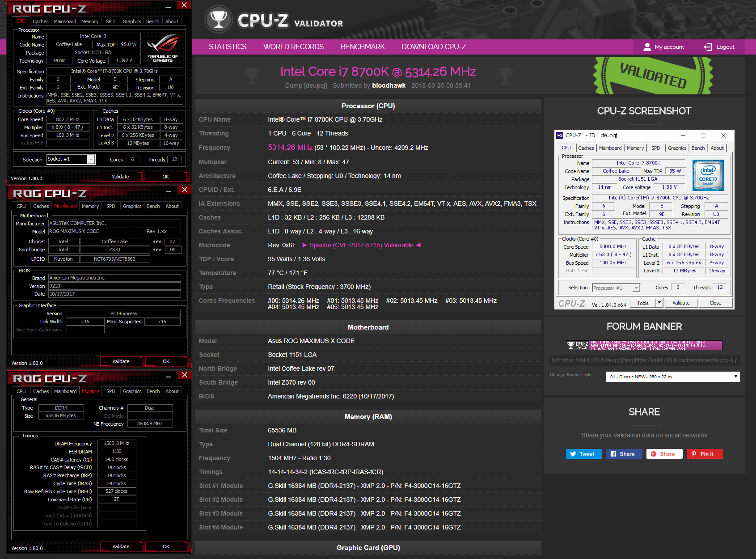Click the Logout arrow icon
This screenshot has width=756, height=559.
coord(708,47)
